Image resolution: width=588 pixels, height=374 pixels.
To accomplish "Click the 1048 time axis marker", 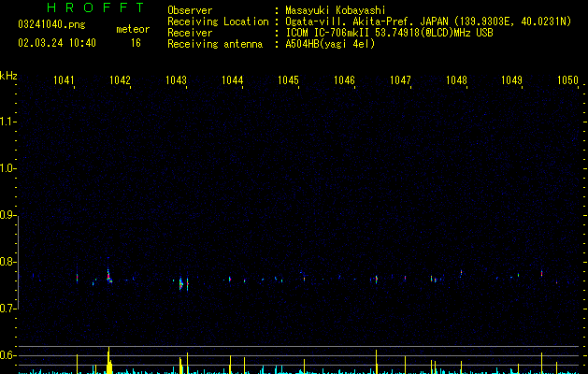I will pyautogui.click(x=456, y=79).
